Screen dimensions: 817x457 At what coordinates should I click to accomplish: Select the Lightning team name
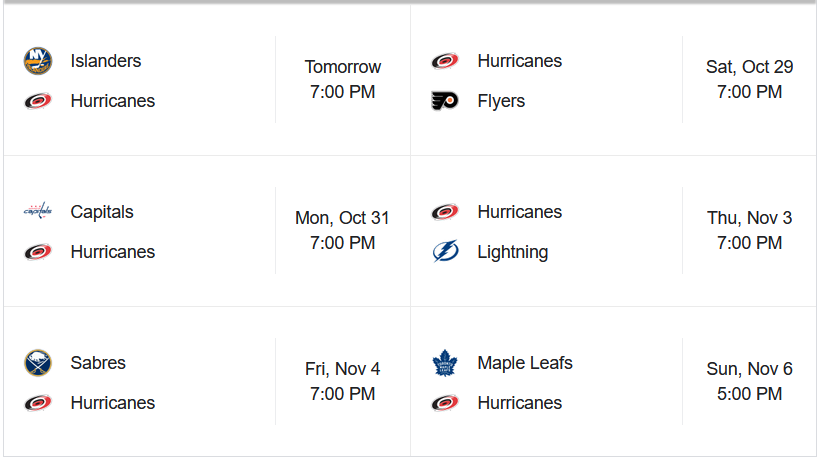click(513, 252)
